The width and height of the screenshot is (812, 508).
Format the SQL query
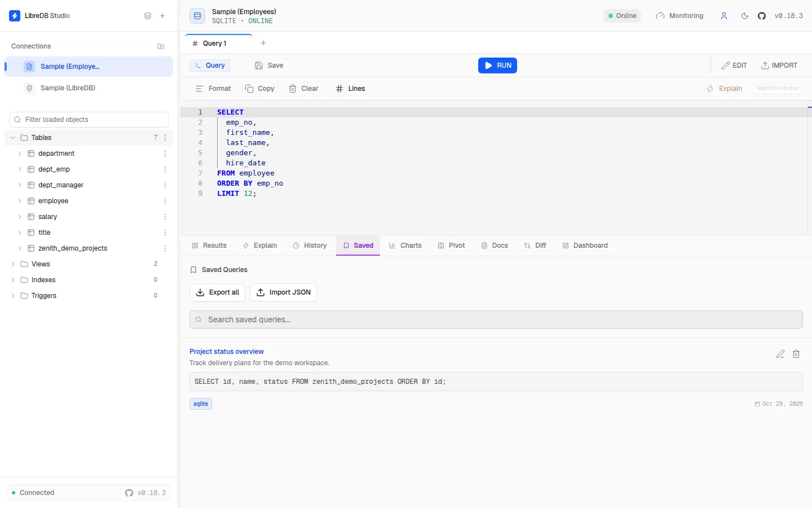pyautogui.click(x=213, y=89)
